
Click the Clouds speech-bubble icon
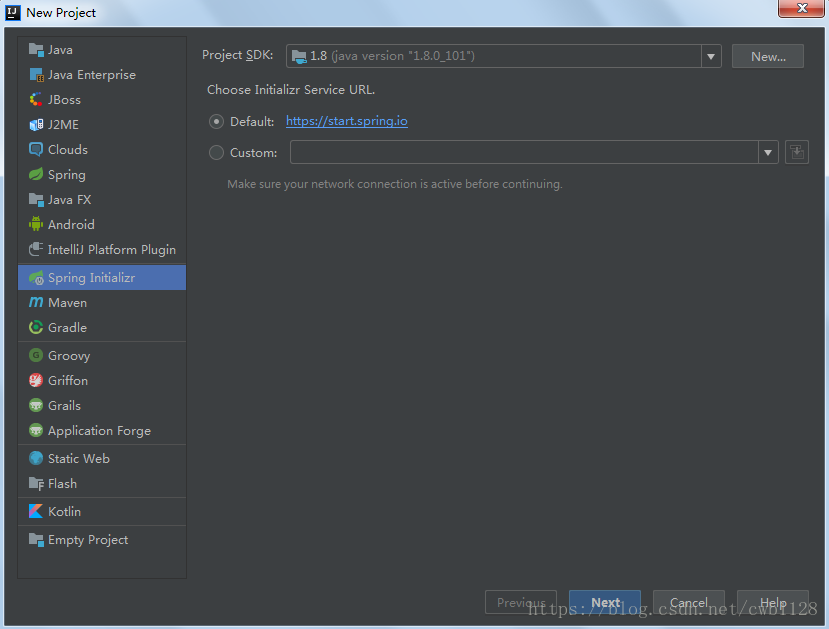point(36,150)
